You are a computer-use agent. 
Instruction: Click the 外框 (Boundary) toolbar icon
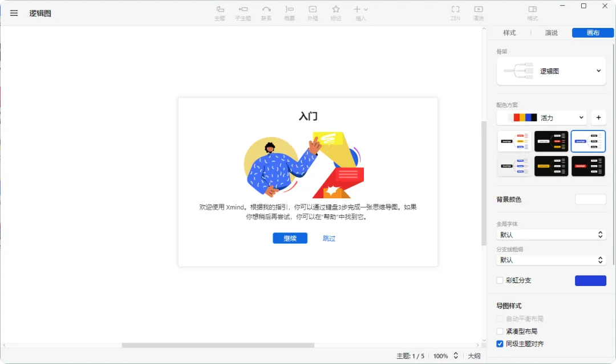tap(313, 13)
